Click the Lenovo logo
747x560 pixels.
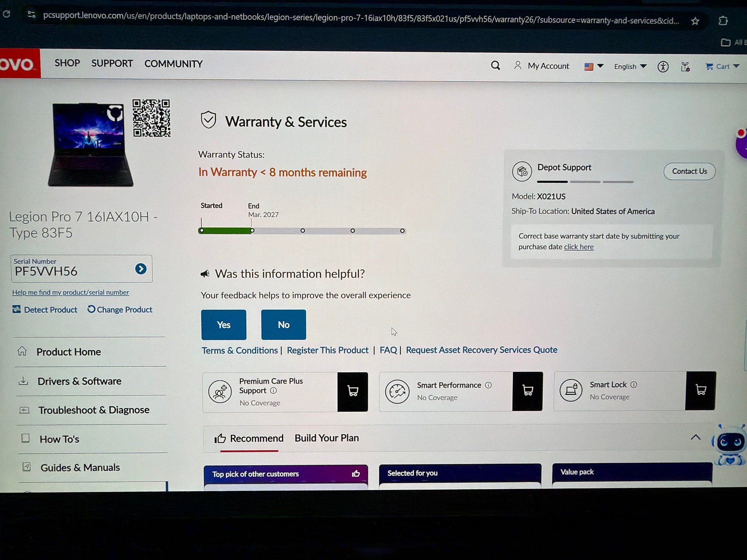pyautogui.click(x=20, y=64)
